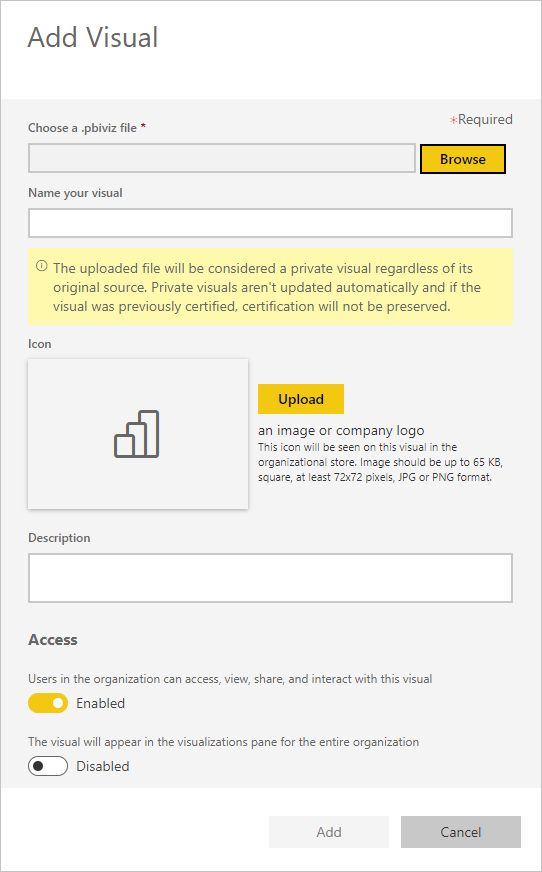Image resolution: width=542 pixels, height=872 pixels.
Task: Click the info icon in yellow notice
Action: point(42,266)
